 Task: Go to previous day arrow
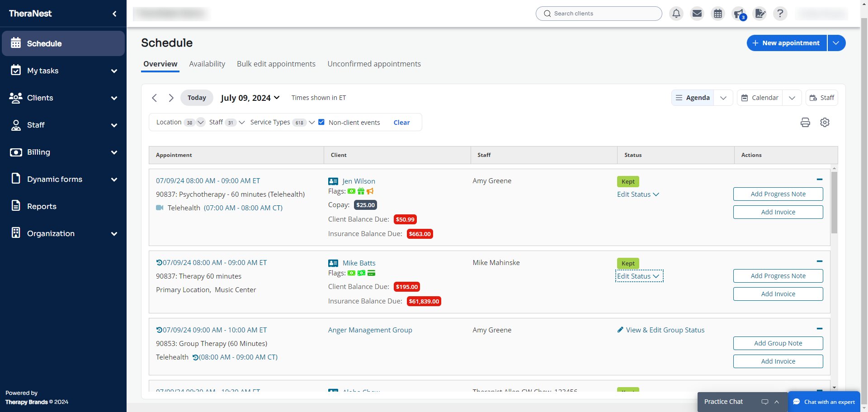[x=155, y=98]
